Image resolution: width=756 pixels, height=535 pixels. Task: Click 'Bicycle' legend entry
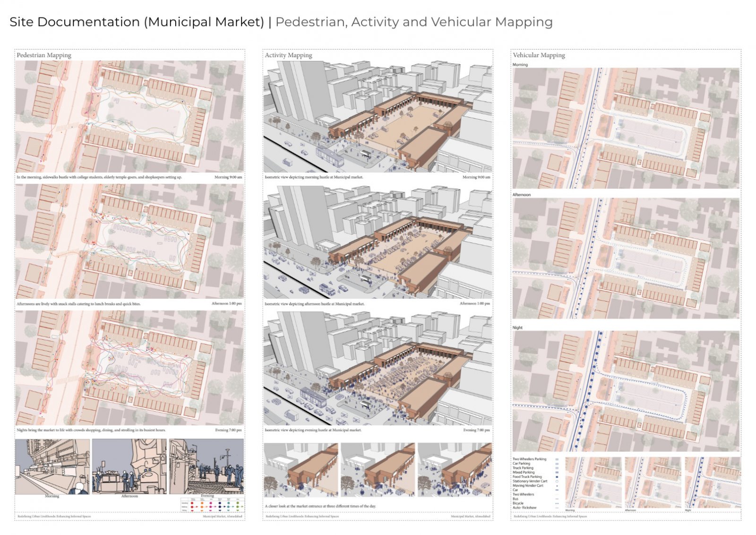tap(518, 503)
